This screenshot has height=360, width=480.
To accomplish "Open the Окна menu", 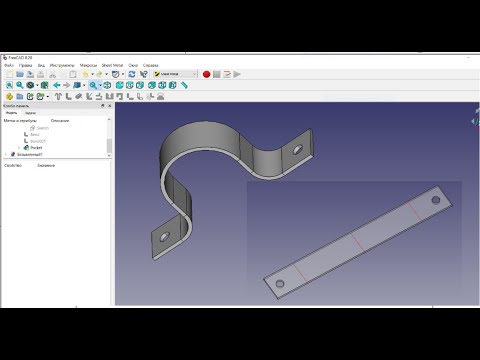I will [x=133, y=65].
